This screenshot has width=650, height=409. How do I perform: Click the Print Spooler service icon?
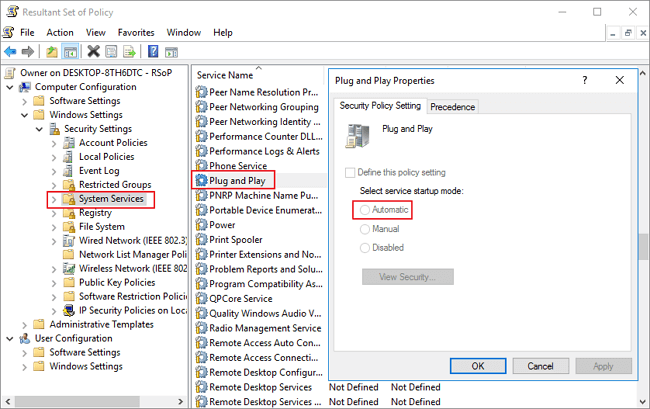pyautogui.click(x=201, y=240)
